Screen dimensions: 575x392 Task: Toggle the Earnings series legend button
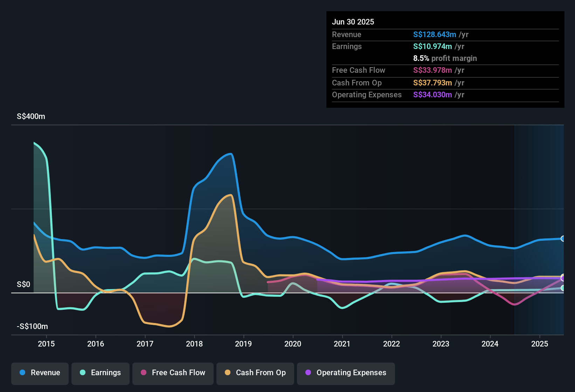pos(101,373)
